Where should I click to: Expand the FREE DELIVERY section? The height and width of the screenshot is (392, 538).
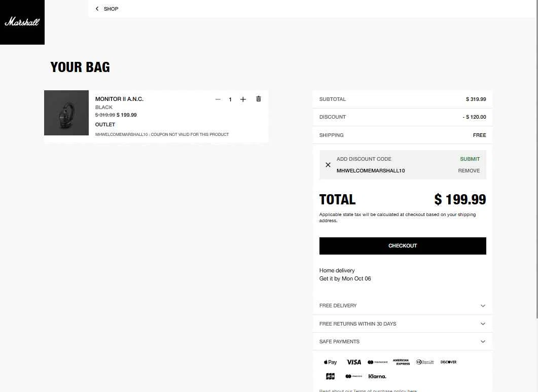pyautogui.click(x=403, y=305)
